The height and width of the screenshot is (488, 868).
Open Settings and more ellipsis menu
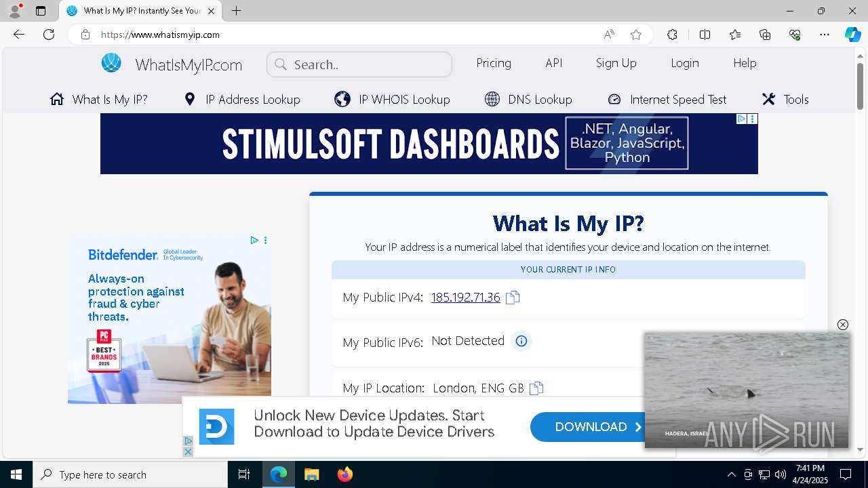pos(825,35)
